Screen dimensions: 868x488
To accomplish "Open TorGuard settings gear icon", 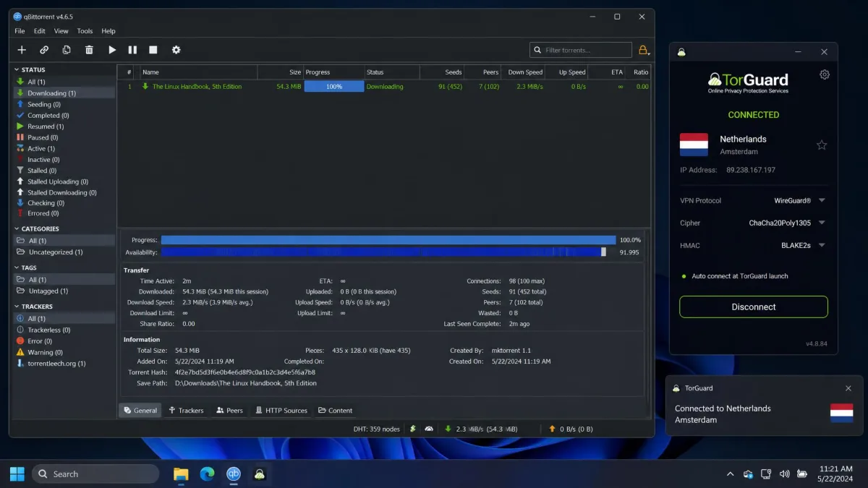I will click(825, 74).
